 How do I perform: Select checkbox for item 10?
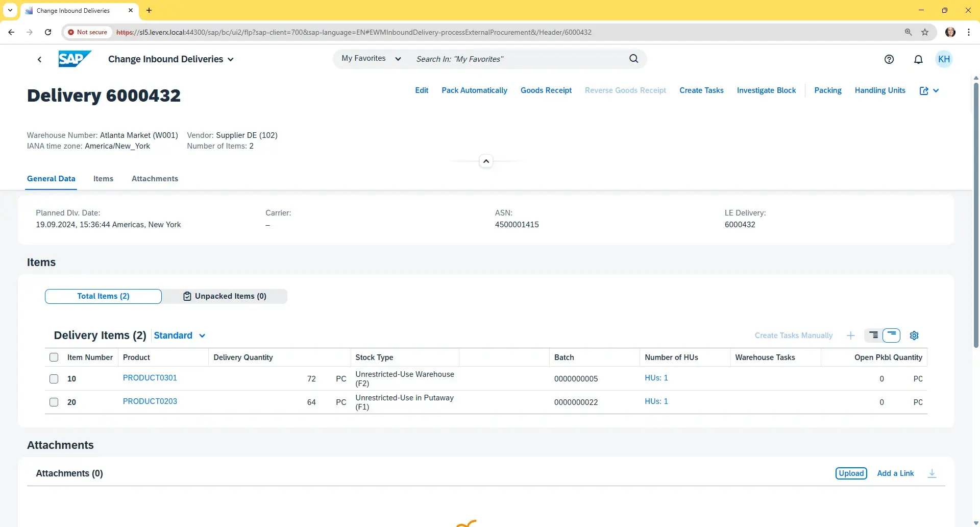[54, 379]
